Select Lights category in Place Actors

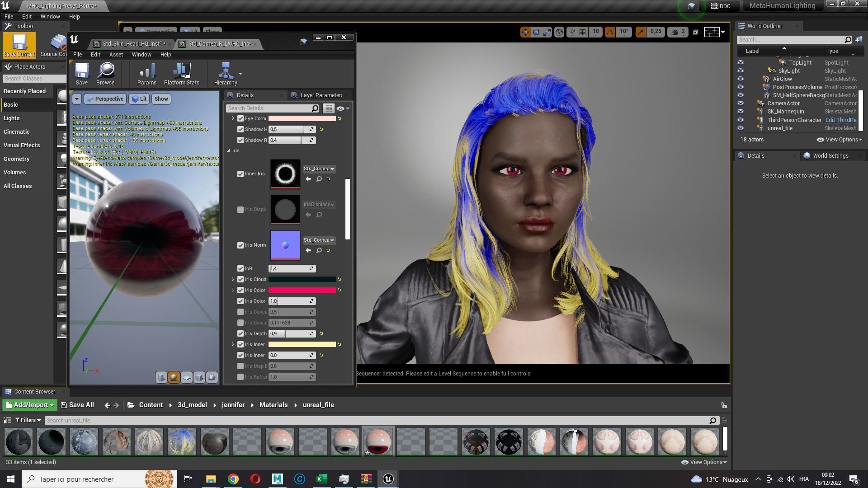point(12,118)
